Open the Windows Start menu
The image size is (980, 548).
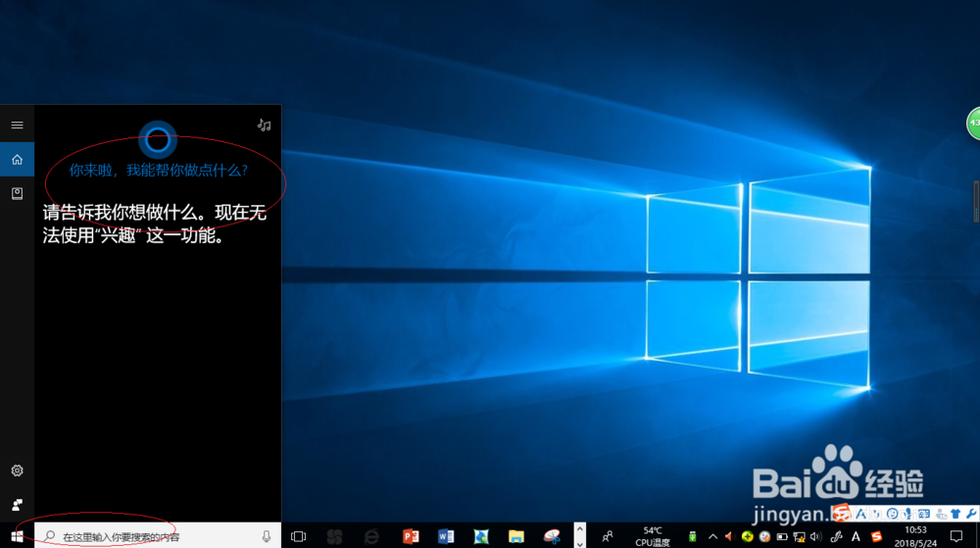click(17, 536)
